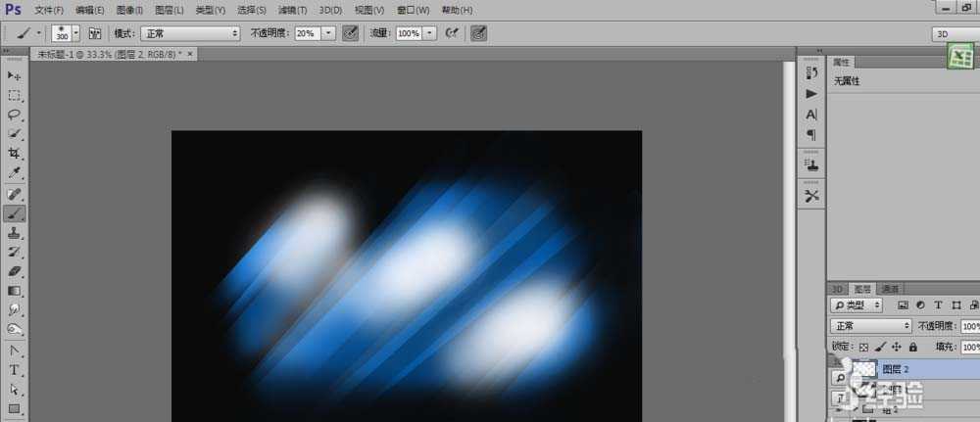
Task: Open the 图像(I) image menu
Action: (x=130, y=10)
